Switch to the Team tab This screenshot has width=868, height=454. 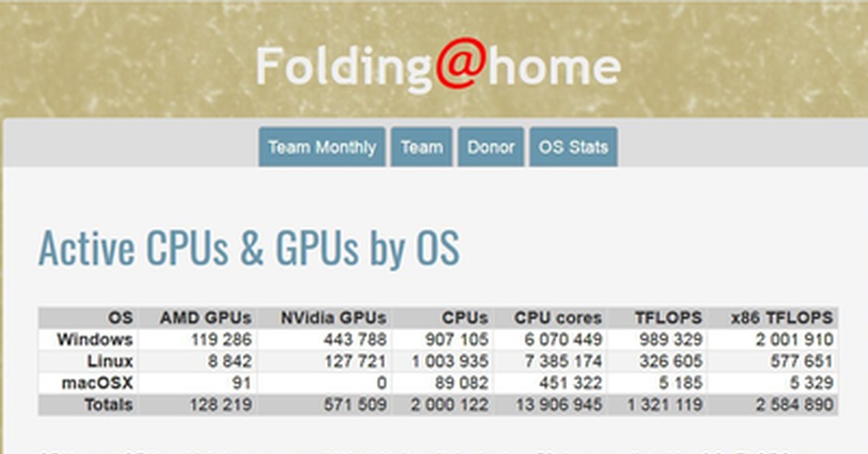[422, 147]
